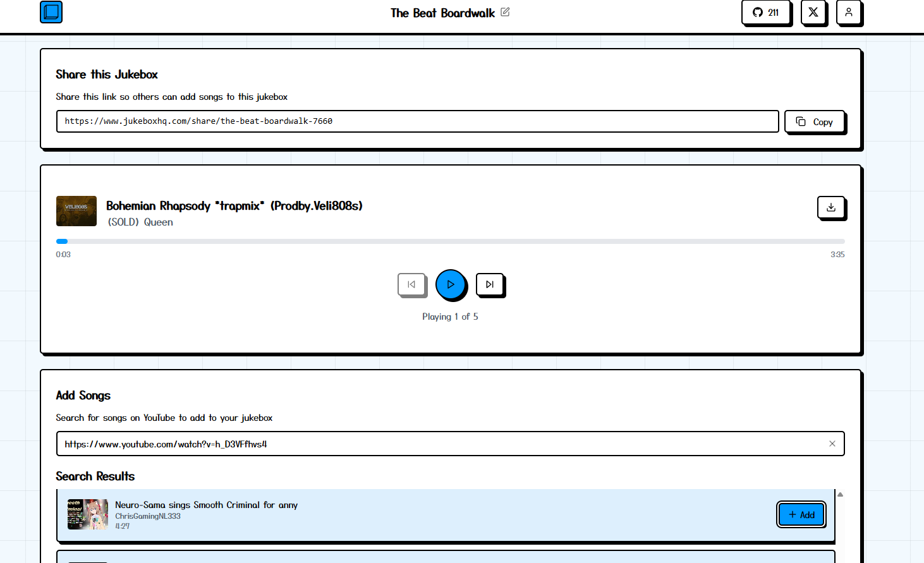Screen dimensions: 924x563
Task: Click "(SOLD) Queen" artist text
Action: [x=140, y=222]
